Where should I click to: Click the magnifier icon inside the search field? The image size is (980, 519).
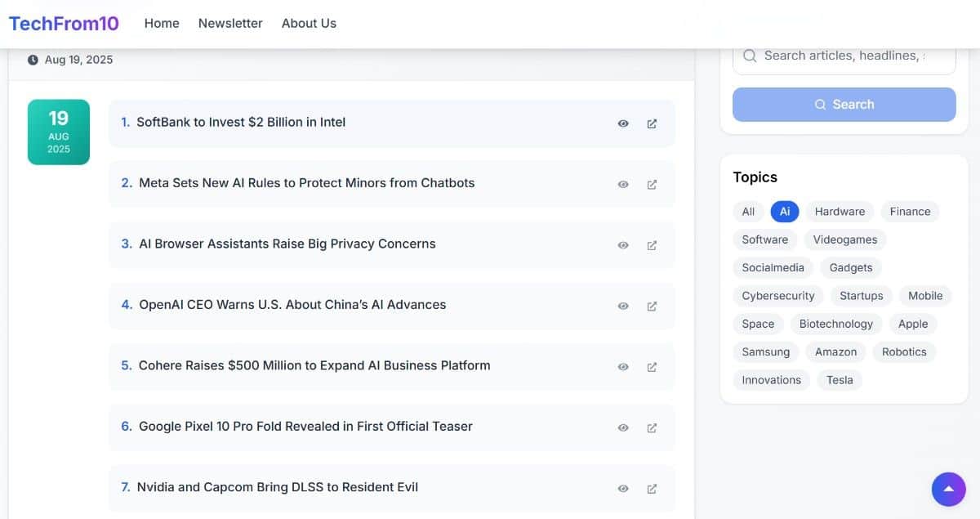point(749,56)
